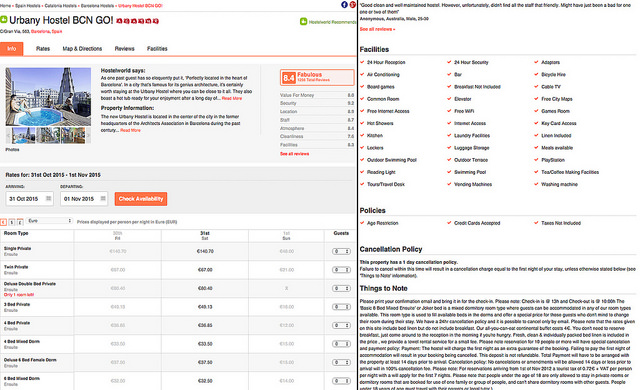The image size is (640, 390).
Task: Click the Barcelona link in the address
Action: click(x=40, y=31)
